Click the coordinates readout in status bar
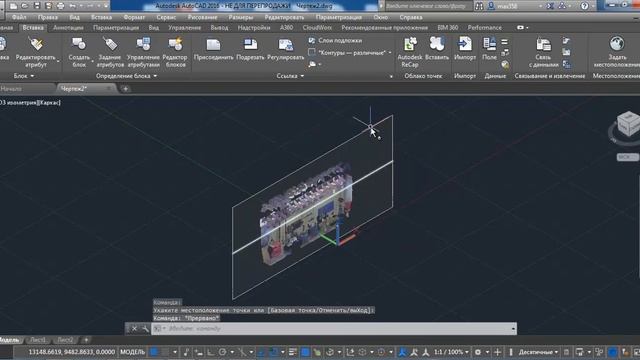This screenshot has height=360, width=640. (72, 352)
